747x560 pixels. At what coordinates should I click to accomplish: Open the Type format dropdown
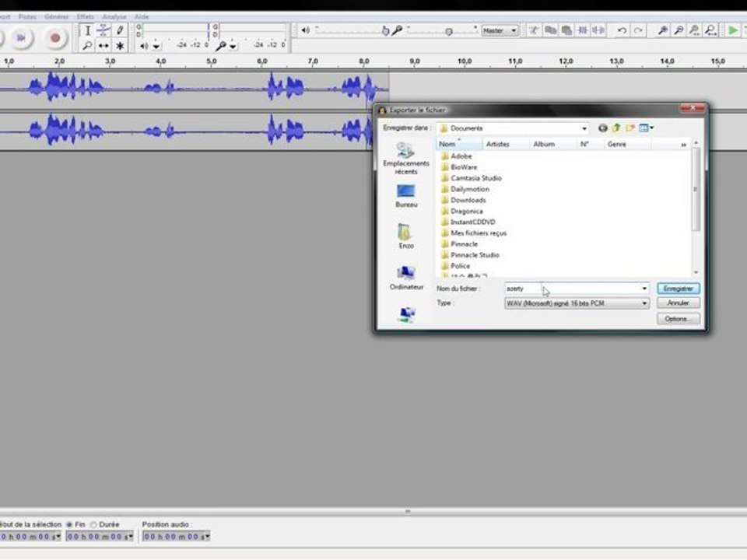[577, 303]
